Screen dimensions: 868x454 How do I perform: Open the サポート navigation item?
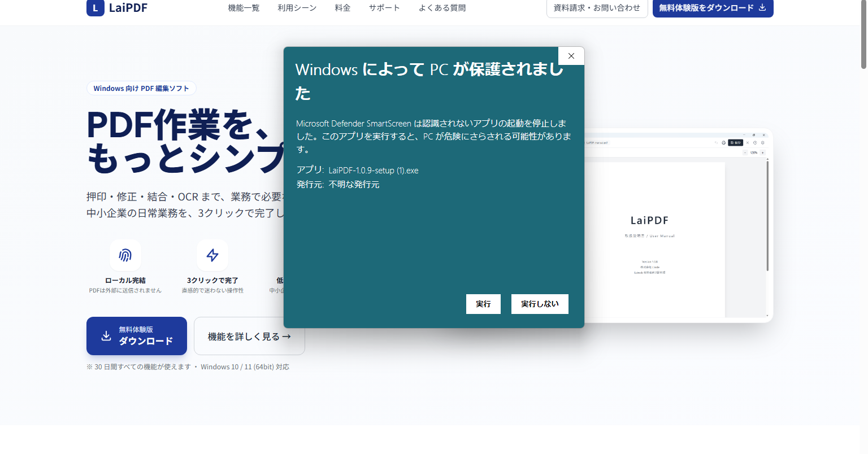tap(384, 8)
